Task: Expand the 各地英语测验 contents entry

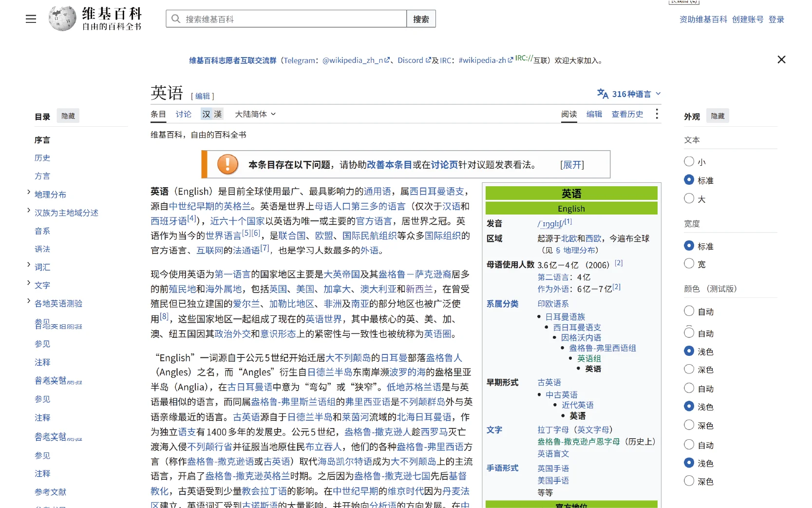Action: click(29, 301)
